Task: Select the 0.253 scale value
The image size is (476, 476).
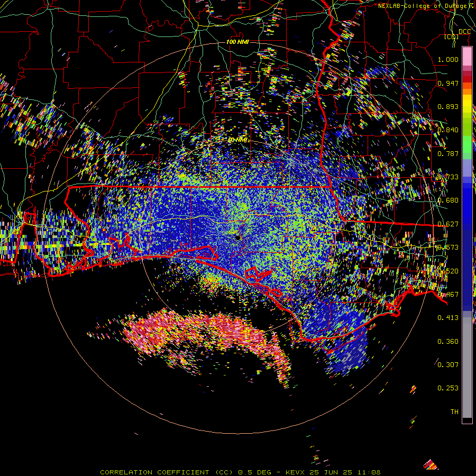Action: coord(448,388)
